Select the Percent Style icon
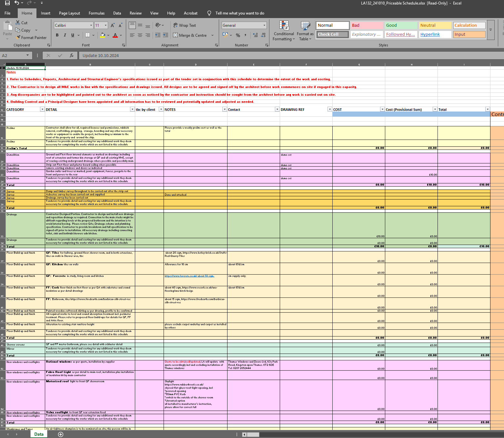The width and height of the screenshot is (504, 438). click(x=238, y=35)
